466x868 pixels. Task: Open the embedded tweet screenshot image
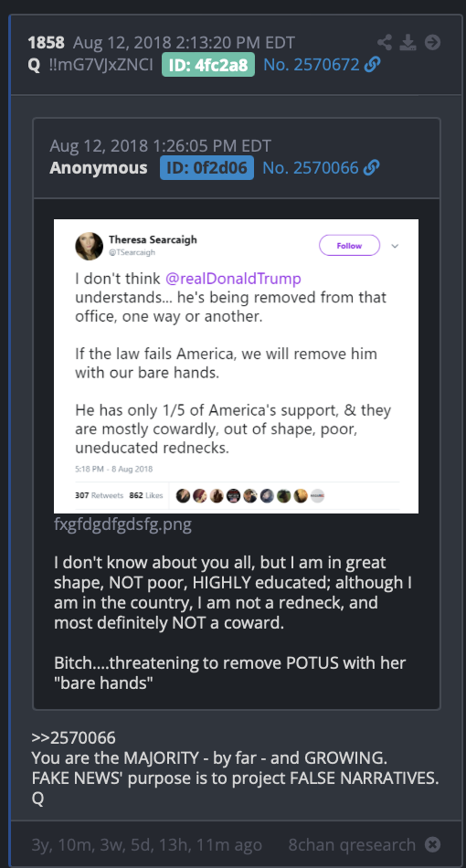[x=237, y=366]
